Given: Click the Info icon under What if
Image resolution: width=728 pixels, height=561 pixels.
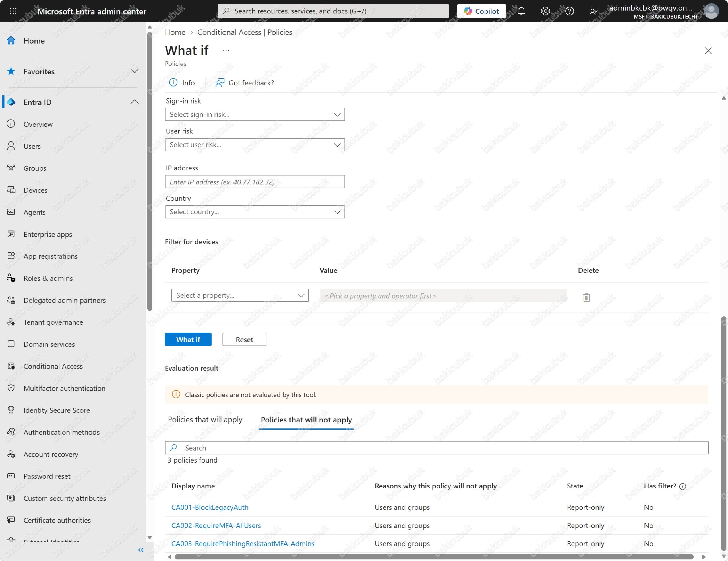Looking at the screenshot, I should (x=173, y=82).
